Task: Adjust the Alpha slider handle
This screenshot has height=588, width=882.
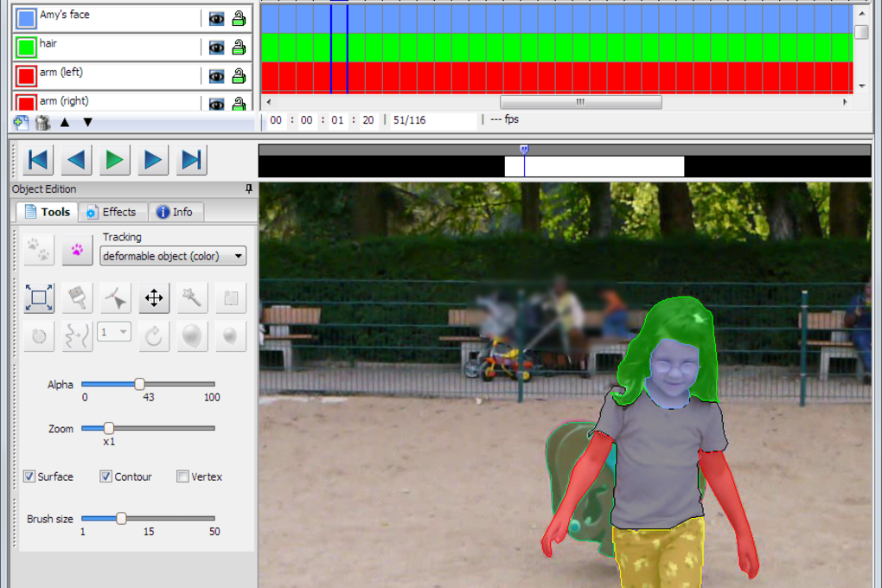Action: point(139,384)
